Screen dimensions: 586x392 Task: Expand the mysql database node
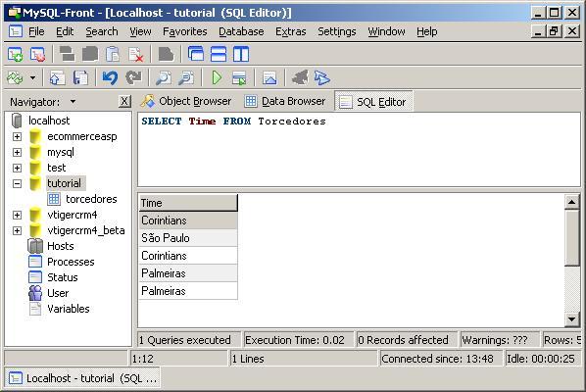(x=17, y=153)
